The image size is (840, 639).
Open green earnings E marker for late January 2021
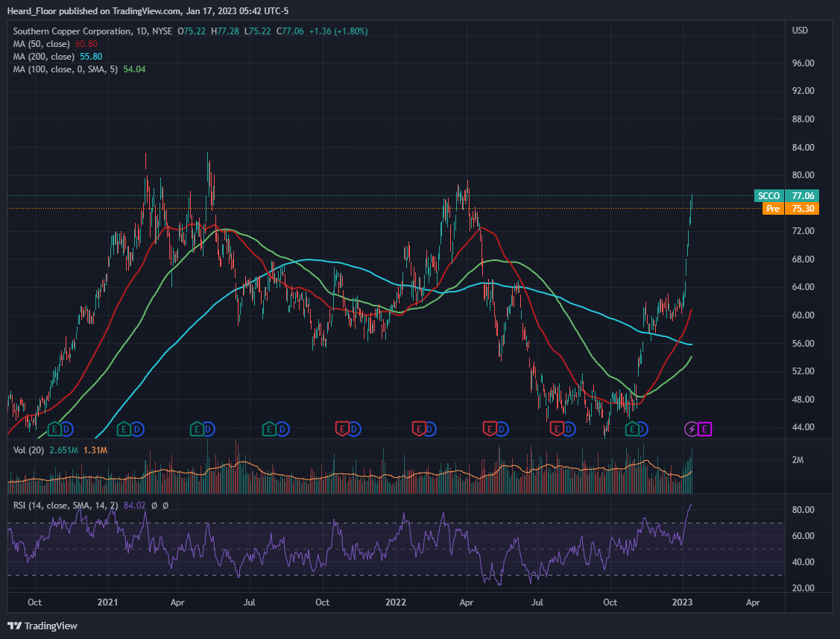124,429
